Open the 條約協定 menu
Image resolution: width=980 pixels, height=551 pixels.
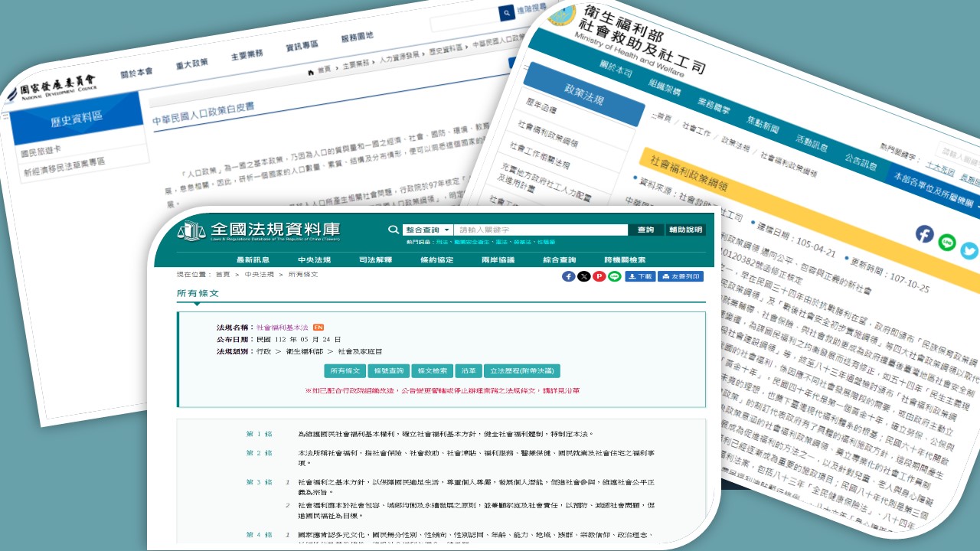436,259
